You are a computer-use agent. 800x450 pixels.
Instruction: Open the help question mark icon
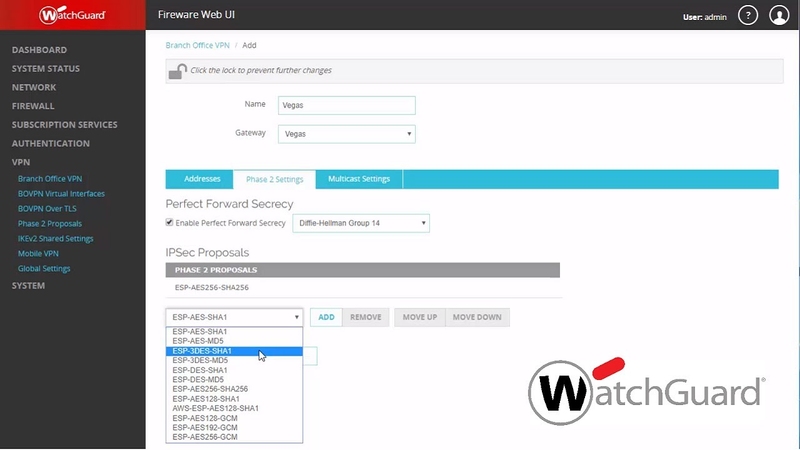[x=748, y=15]
